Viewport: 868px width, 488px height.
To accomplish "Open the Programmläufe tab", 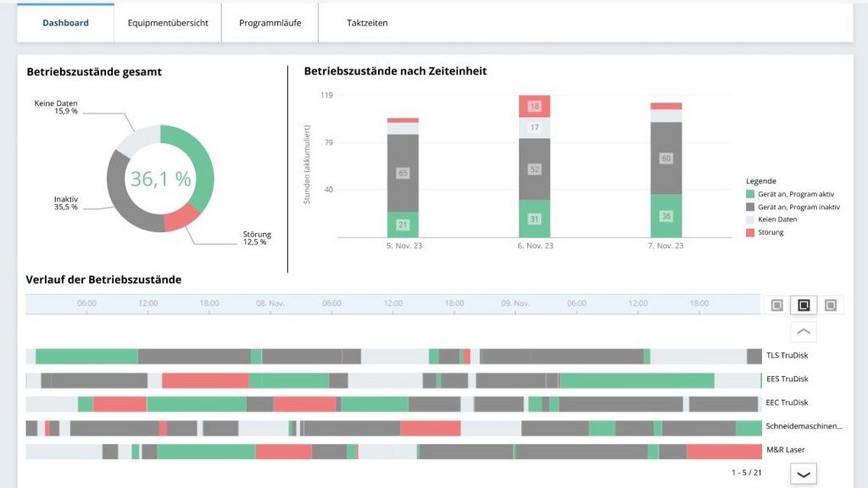I will click(x=270, y=23).
